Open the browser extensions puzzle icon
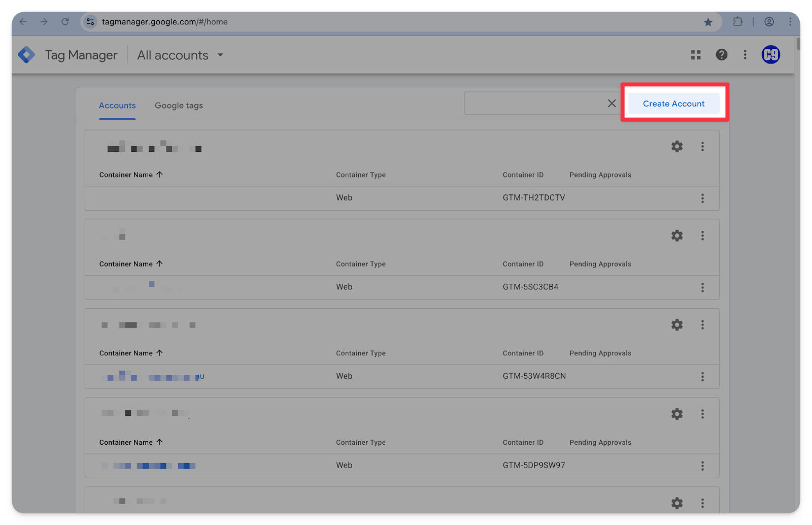 (x=737, y=22)
